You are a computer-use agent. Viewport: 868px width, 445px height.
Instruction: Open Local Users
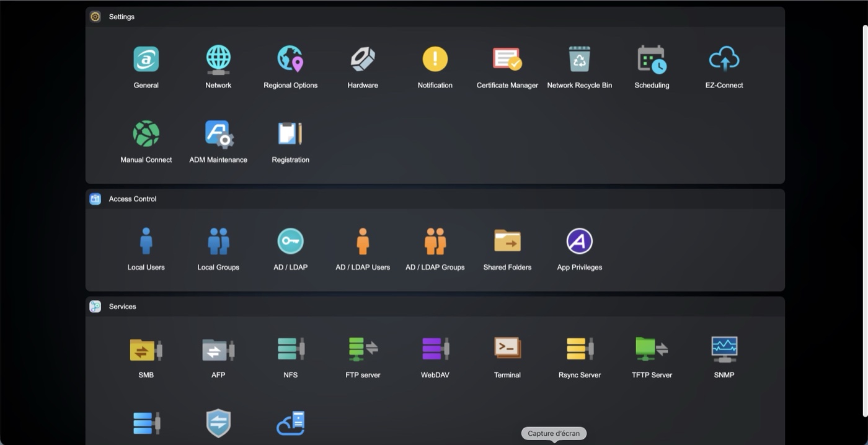coord(146,241)
